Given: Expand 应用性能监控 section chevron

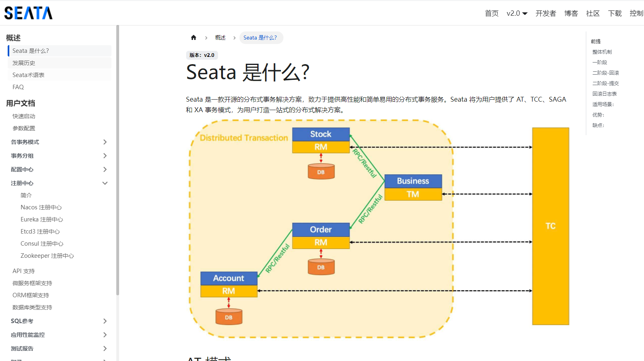Looking at the screenshot, I should click(x=105, y=335).
